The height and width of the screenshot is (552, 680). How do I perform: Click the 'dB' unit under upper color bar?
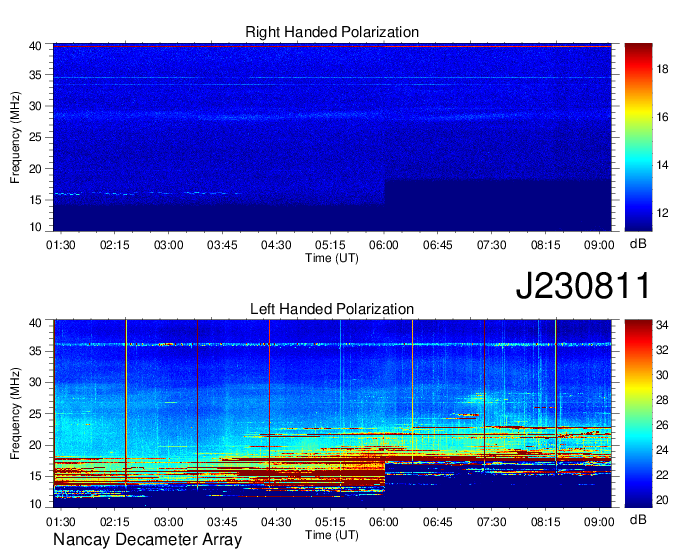pyautogui.click(x=638, y=243)
